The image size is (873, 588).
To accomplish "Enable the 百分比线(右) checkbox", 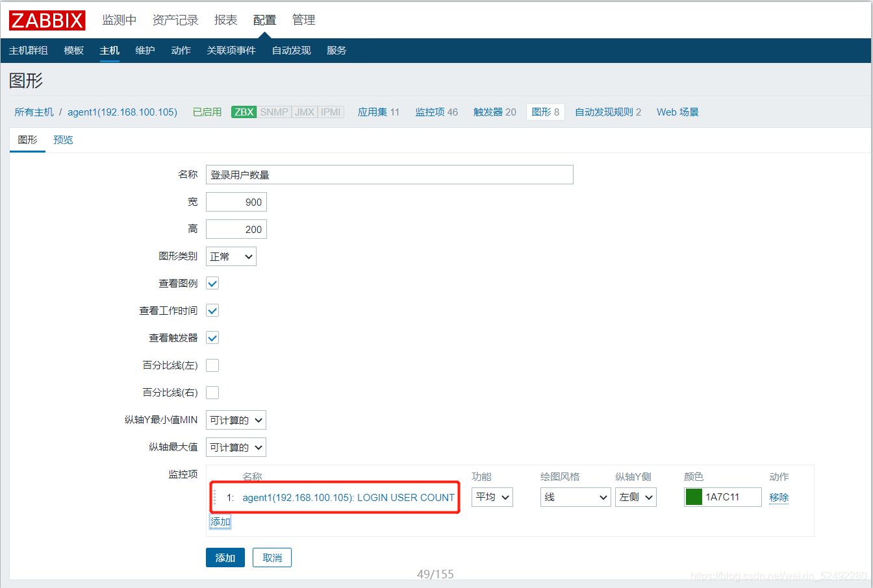I will pyautogui.click(x=212, y=393).
